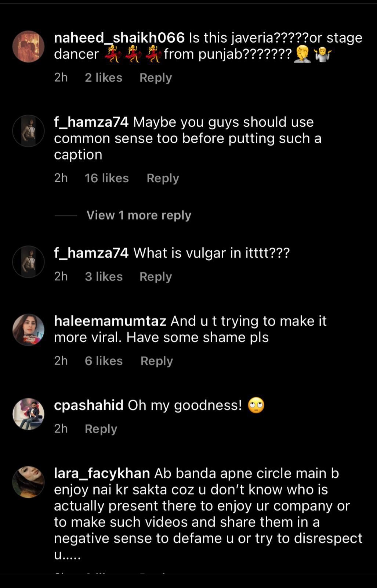Screen dimensions: 377x588
Task: Tap haleemamumtaz's avatar photo
Action: coord(29,330)
